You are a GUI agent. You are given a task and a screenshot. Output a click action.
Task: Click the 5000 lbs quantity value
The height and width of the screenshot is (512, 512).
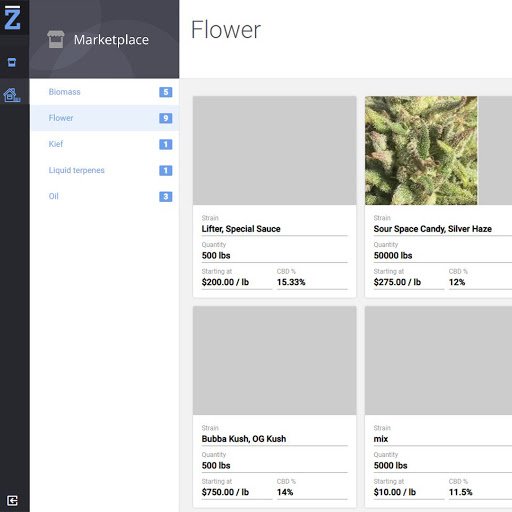click(390, 466)
